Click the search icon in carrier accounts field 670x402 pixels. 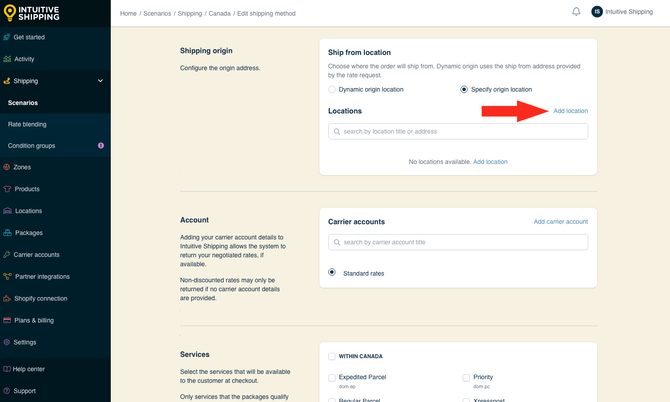point(337,242)
